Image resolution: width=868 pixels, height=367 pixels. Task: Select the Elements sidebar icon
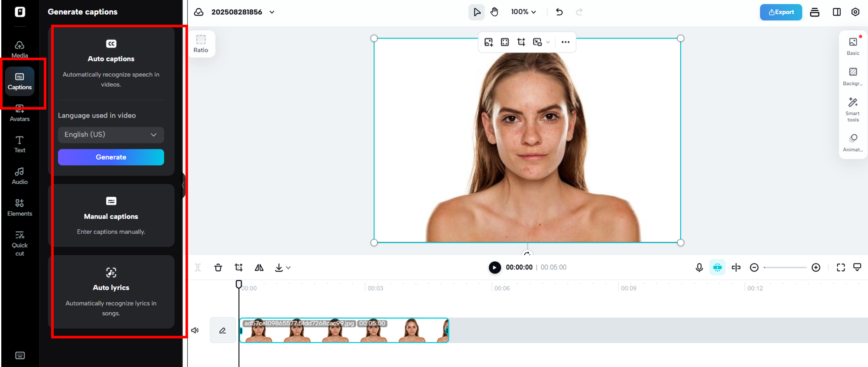(x=20, y=207)
